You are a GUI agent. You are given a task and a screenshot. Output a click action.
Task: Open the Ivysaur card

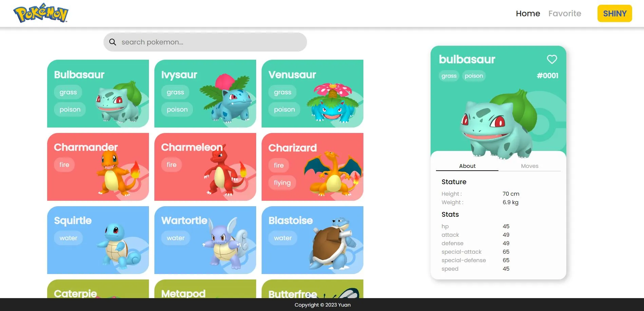pyautogui.click(x=205, y=94)
